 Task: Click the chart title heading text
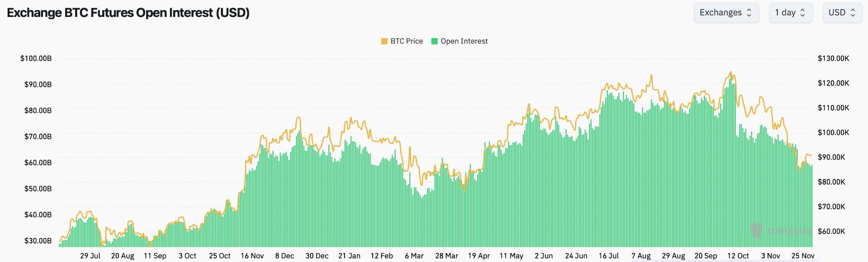[x=128, y=13]
